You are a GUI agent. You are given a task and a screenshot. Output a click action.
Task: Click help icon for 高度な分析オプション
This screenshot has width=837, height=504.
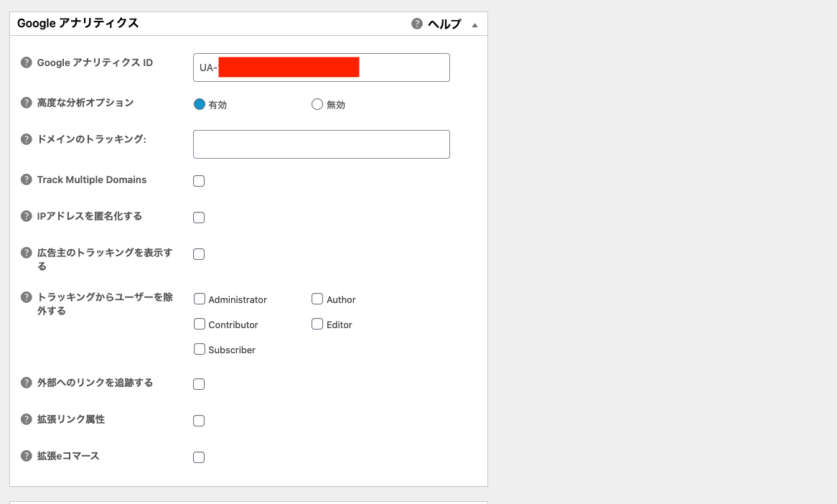pos(26,103)
